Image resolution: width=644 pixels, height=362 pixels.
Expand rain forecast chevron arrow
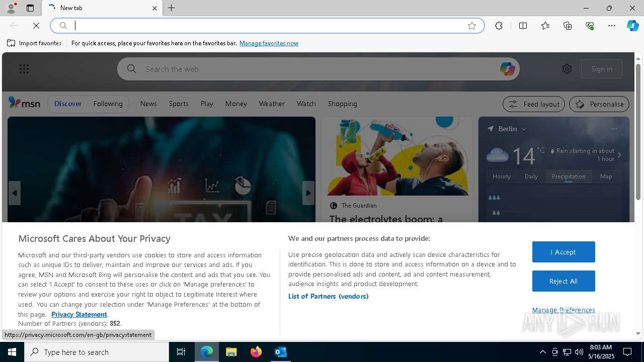pyautogui.click(x=619, y=155)
